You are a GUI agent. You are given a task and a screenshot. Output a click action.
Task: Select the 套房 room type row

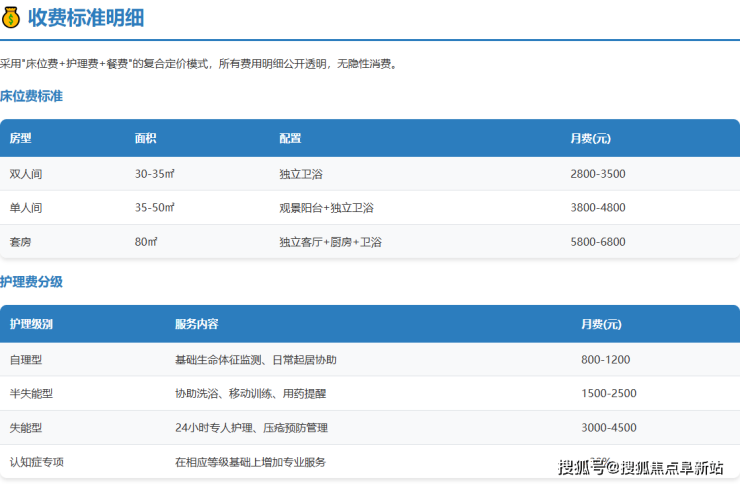[x=20, y=242]
